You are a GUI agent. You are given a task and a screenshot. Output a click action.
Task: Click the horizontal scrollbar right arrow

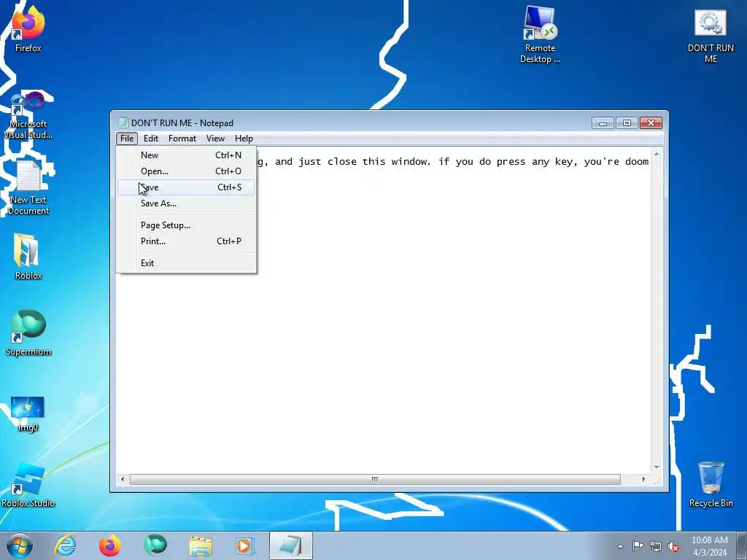point(643,479)
